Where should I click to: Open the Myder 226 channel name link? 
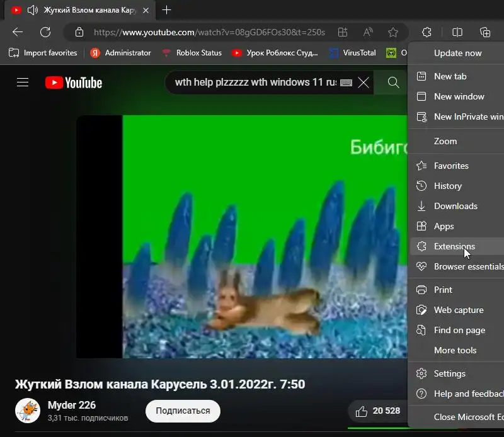pyautogui.click(x=72, y=405)
